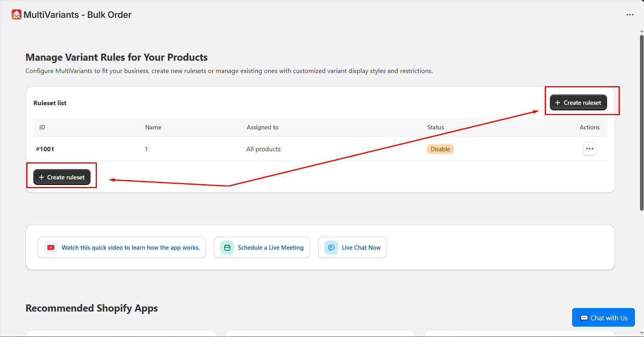The width and height of the screenshot is (644, 337).
Task: Click the page vertical scrollbar thumb
Action: coord(642,123)
